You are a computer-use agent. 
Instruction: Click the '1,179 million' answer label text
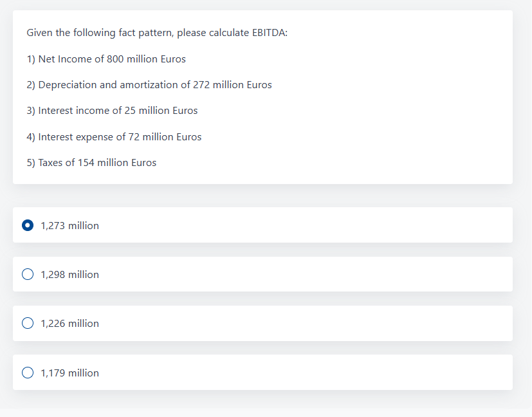point(70,373)
